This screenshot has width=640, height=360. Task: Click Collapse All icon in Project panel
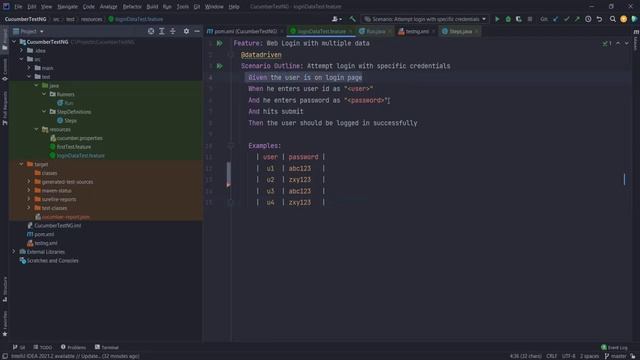(173, 31)
